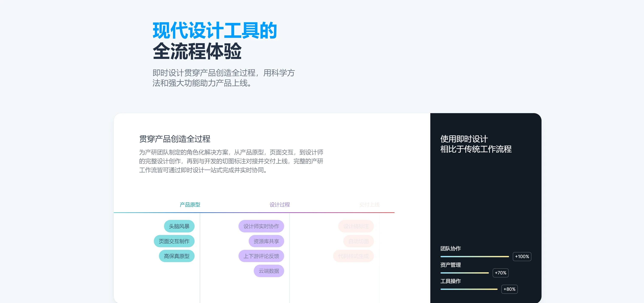This screenshot has width=644, height=303.
Task: Click the 资产管理 progress bar
Action: (x=464, y=273)
